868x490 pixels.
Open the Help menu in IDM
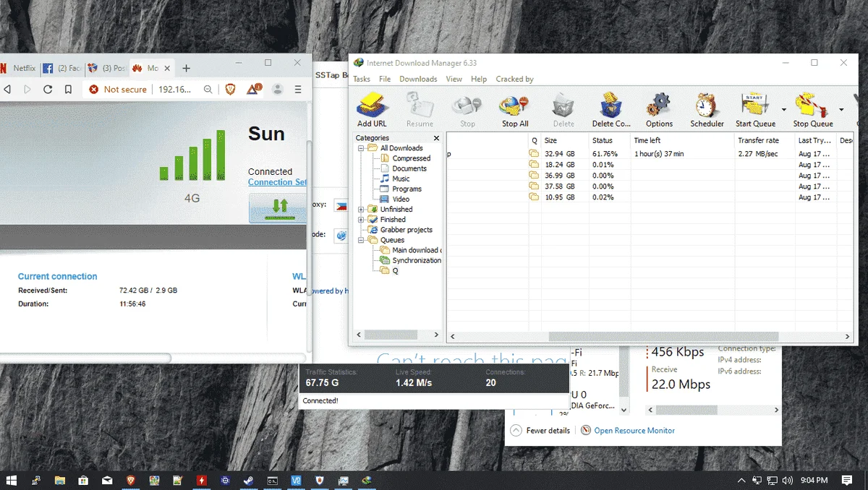tap(479, 79)
